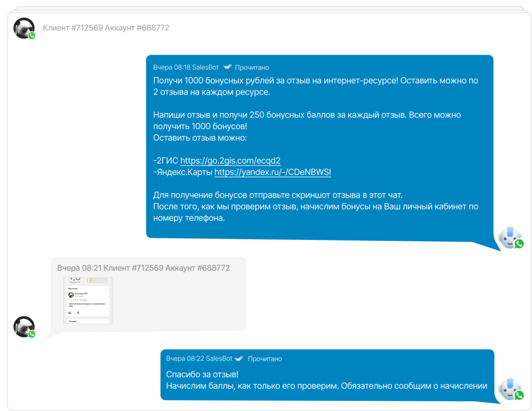This screenshot has height=411, width=532.
Task: Open the Яндекс.Карты link yandex.ru/-/CDeNBWSI
Action: [273, 171]
